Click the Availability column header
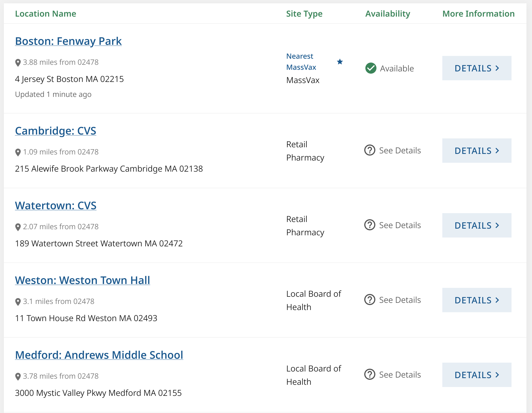 388,14
